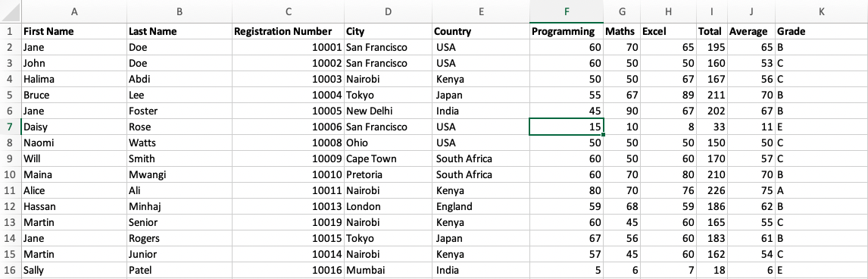Select the last name Watts

point(180,143)
